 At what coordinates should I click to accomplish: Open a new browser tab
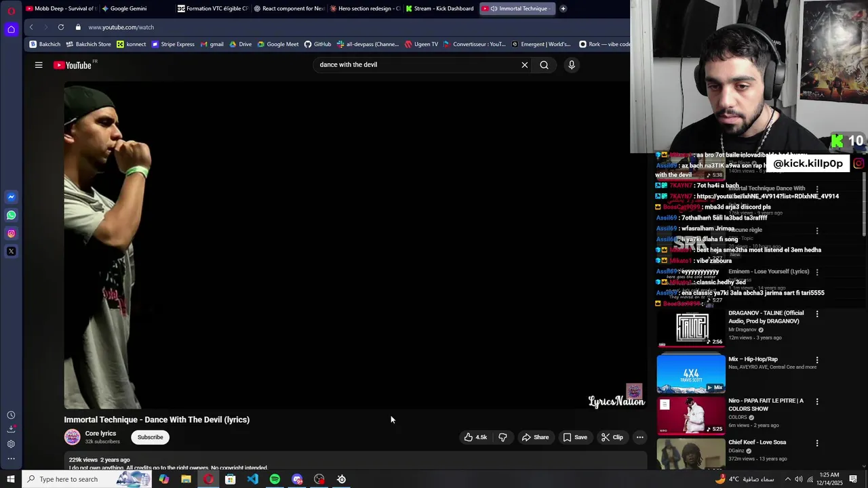pyautogui.click(x=563, y=9)
